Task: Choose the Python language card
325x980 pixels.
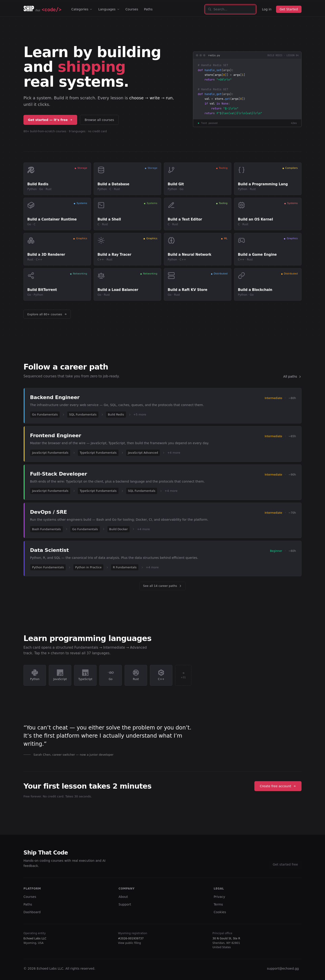Action: pyautogui.click(x=35, y=675)
